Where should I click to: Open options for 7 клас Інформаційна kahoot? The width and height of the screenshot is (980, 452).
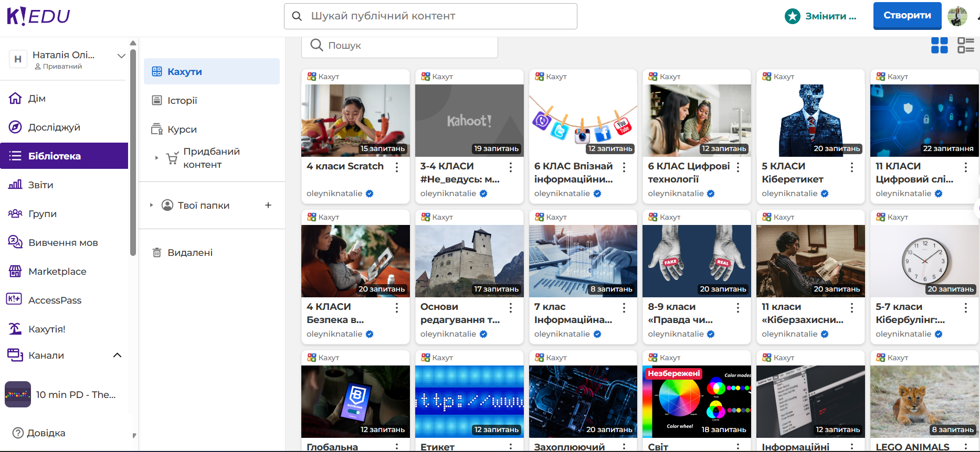click(624, 307)
